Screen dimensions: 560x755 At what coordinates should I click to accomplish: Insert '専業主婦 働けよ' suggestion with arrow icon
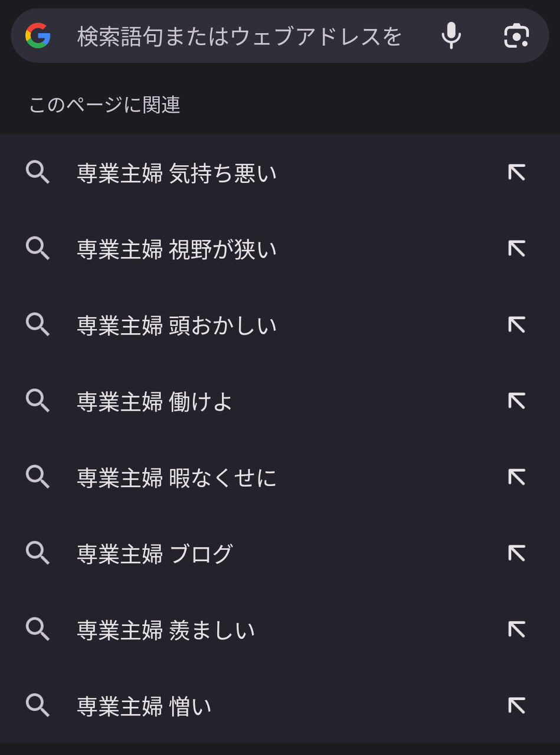(516, 401)
